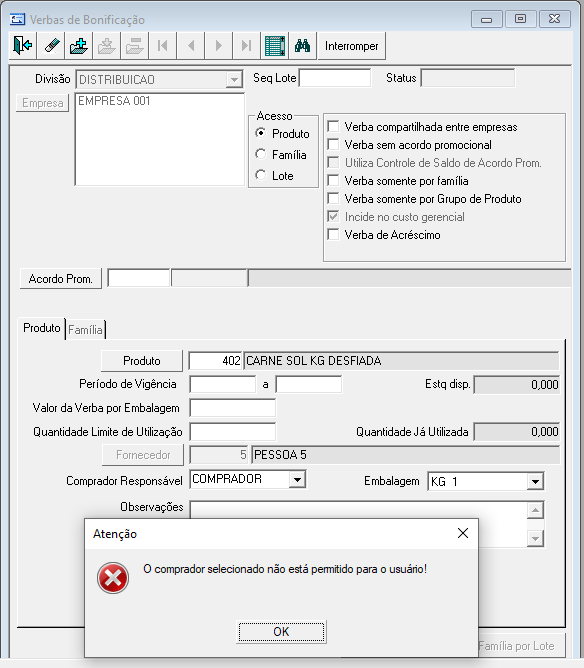The width and height of the screenshot is (584, 668).
Task: Check Verba somente por família
Action: click(333, 181)
